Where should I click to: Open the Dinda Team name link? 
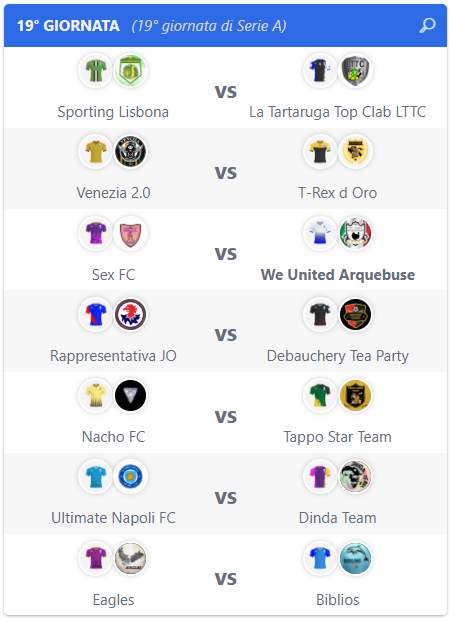(338, 518)
